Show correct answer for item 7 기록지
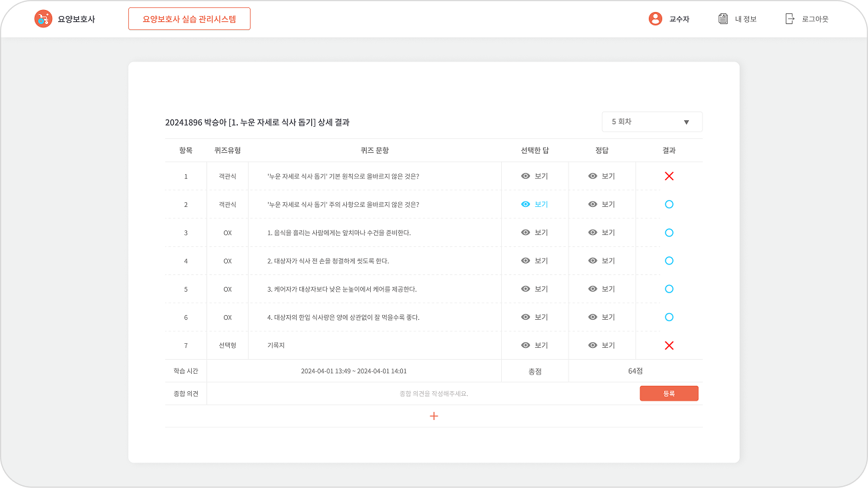Image resolution: width=868 pixels, height=488 pixels. pyautogui.click(x=601, y=345)
